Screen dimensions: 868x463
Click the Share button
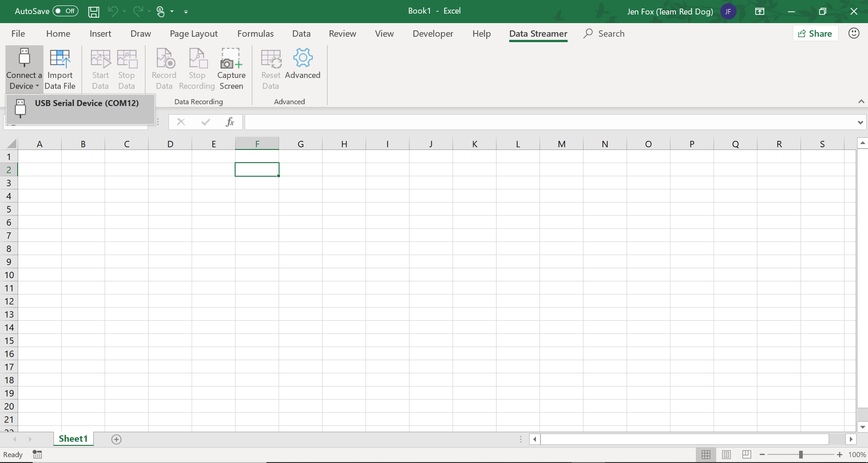[x=815, y=34]
